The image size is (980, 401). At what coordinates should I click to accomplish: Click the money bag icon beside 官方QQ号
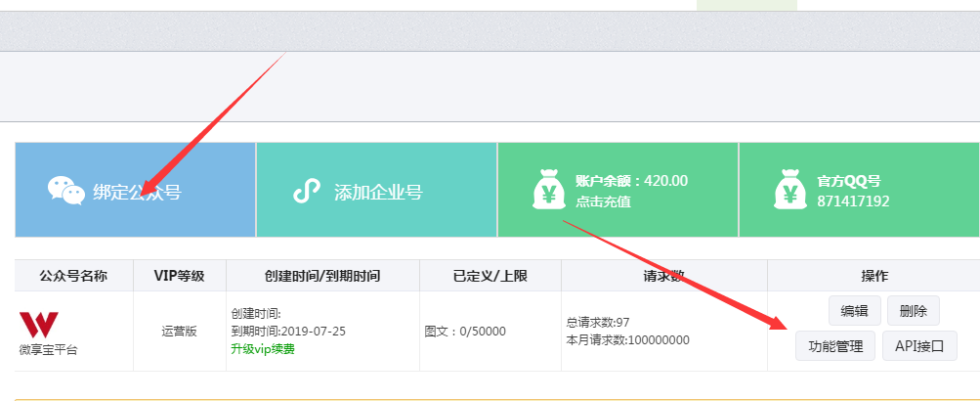790,190
